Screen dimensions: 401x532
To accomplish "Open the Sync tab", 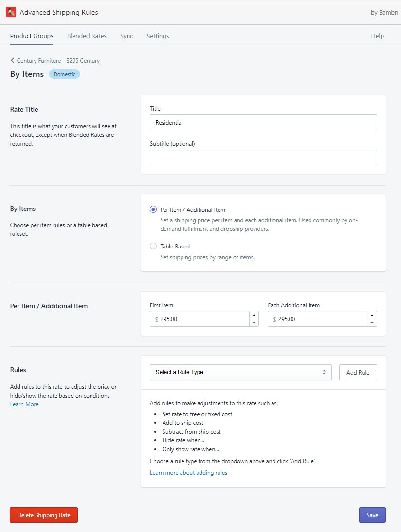I will (127, 36).
